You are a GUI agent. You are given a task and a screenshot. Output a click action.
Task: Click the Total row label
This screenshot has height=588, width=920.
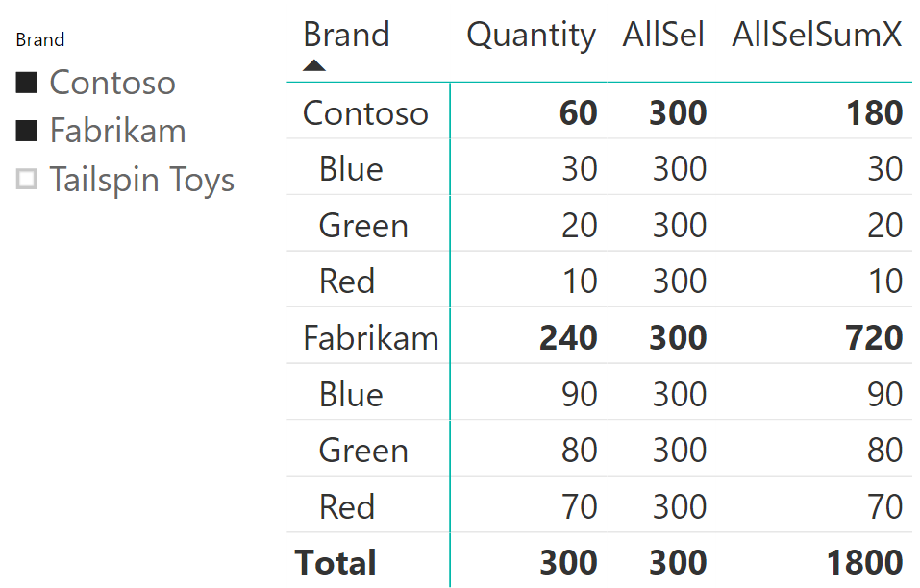point(336,563)
